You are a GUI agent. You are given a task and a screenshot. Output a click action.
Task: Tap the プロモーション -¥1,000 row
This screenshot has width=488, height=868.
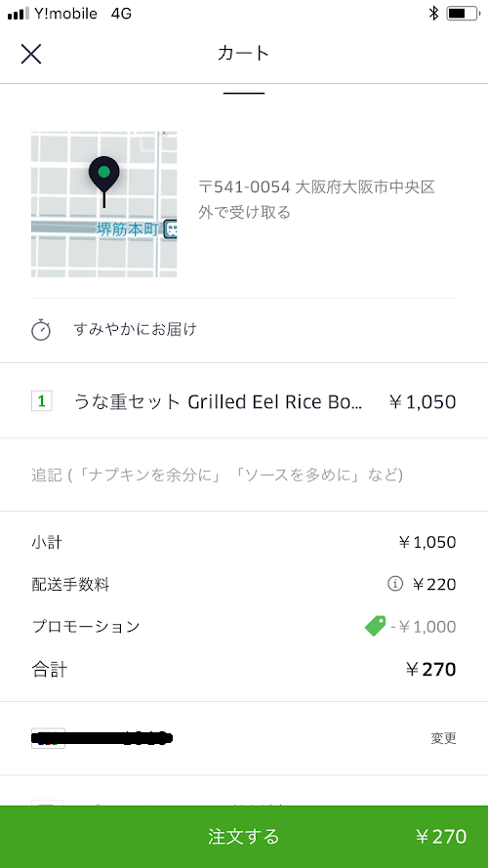(x=244, y=626)
